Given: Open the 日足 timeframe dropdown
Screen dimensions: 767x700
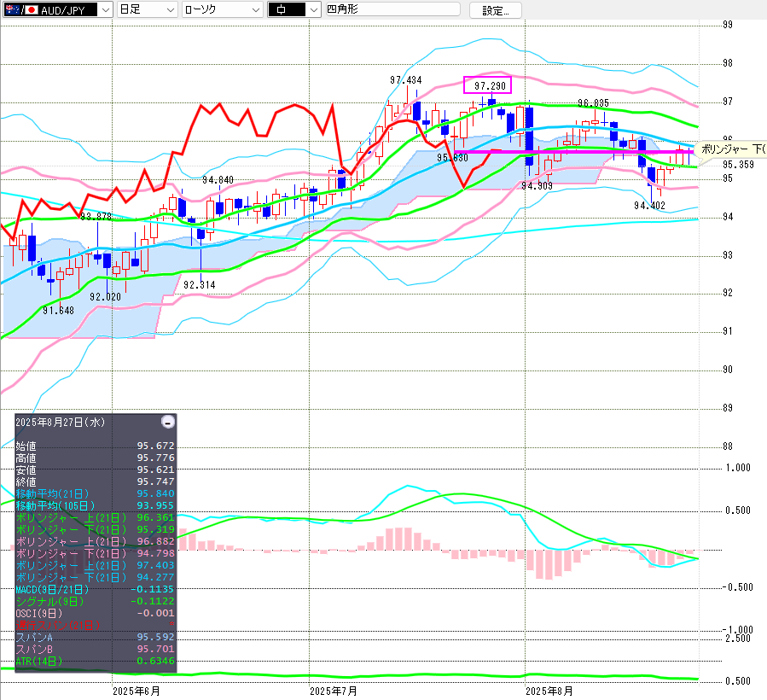Looking at the screenshot, I should click(x=147, y=9).
